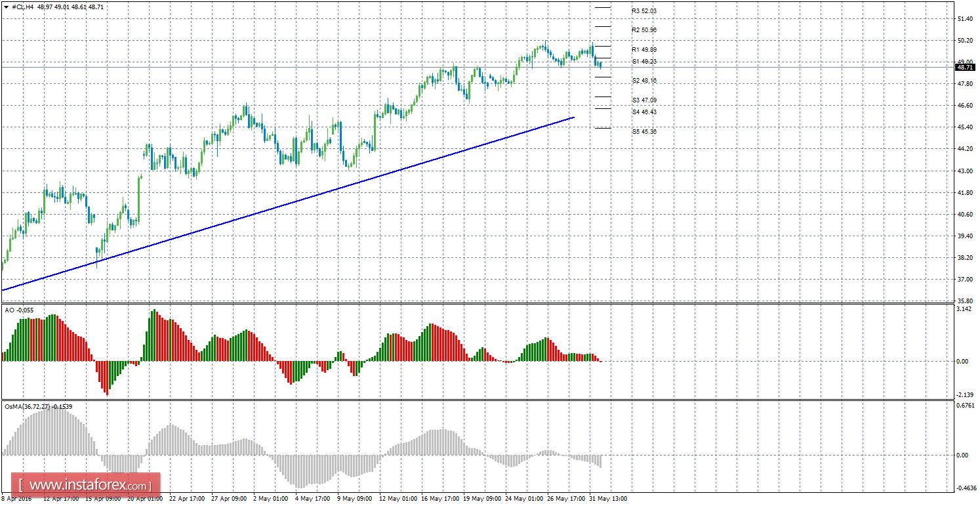The height and width of the screenshot is (506, 980).
Task: Click the S1 49.23 support label
Action: [643, 61]
